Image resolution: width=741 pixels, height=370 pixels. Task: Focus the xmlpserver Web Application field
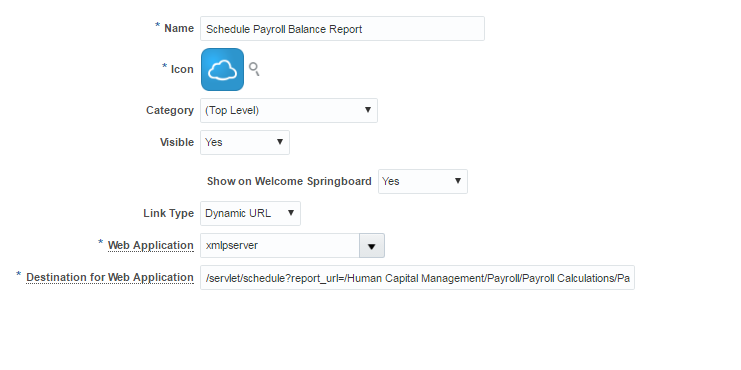point(280,246)
